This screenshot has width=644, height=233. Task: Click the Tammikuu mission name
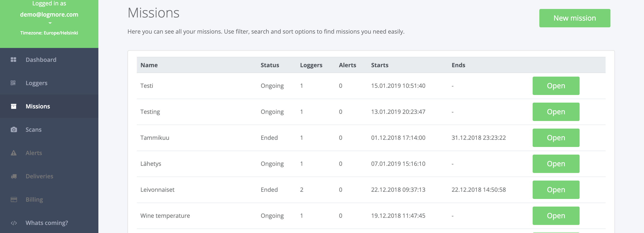pos(155,138)
